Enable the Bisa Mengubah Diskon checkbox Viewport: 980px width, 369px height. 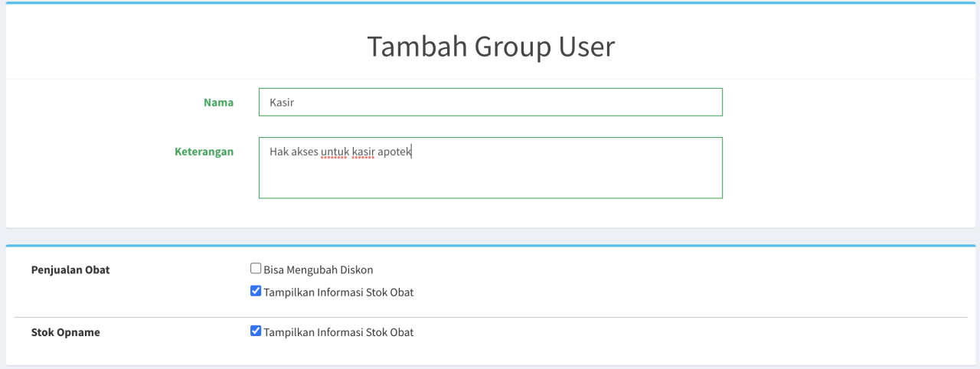pyautogui.click(x=256, y=269)
